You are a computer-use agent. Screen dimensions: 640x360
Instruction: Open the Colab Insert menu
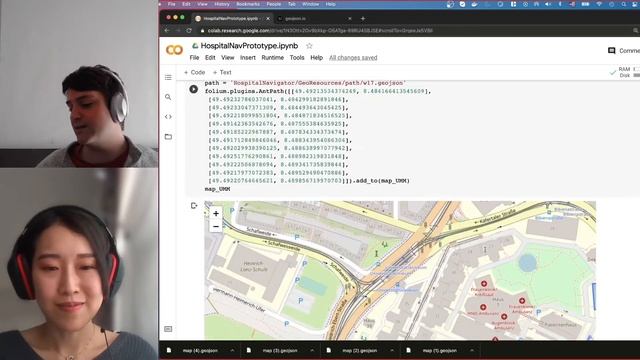248,58
